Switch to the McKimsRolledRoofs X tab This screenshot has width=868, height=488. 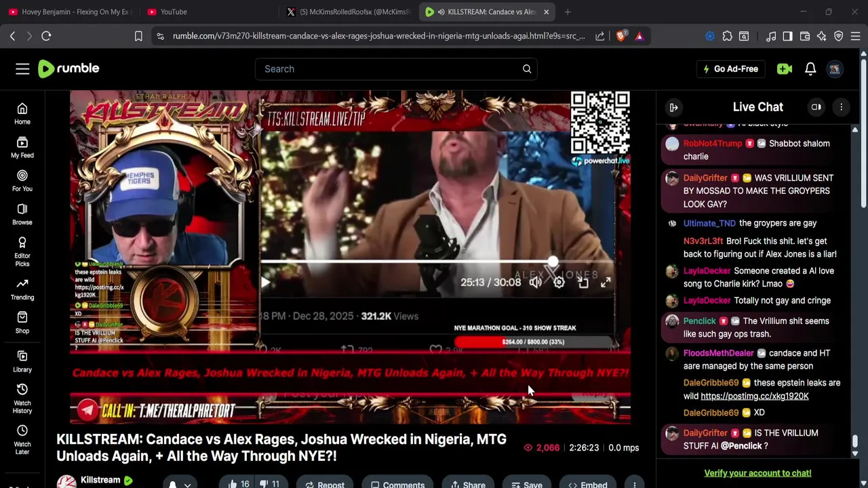click(348, 12)
